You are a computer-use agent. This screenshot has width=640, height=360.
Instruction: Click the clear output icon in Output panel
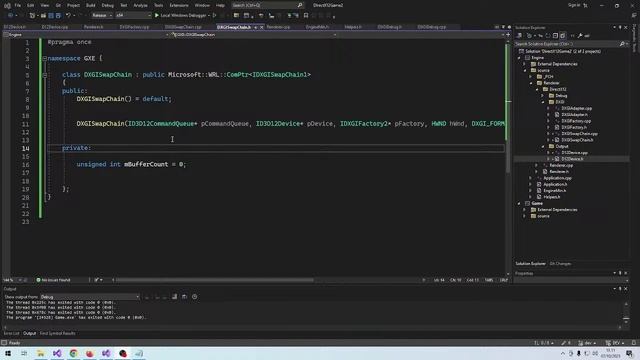[174, 297]
